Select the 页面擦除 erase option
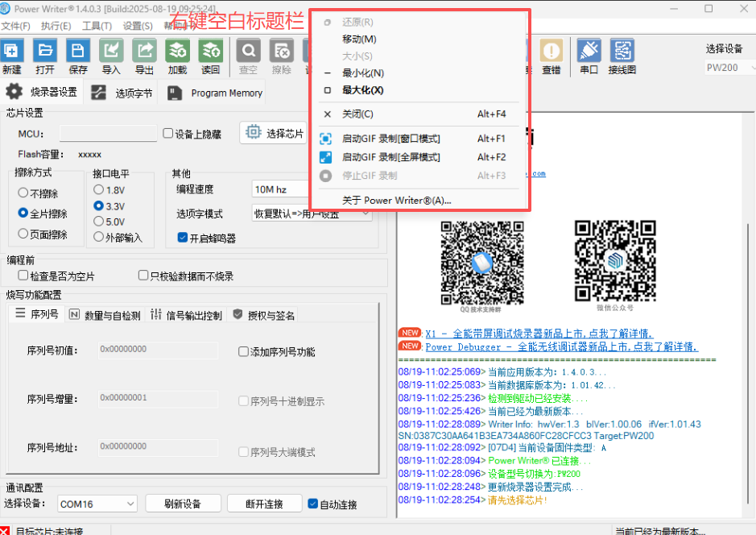The height and width of the screenshot is (535, 756). pos(23,234)
